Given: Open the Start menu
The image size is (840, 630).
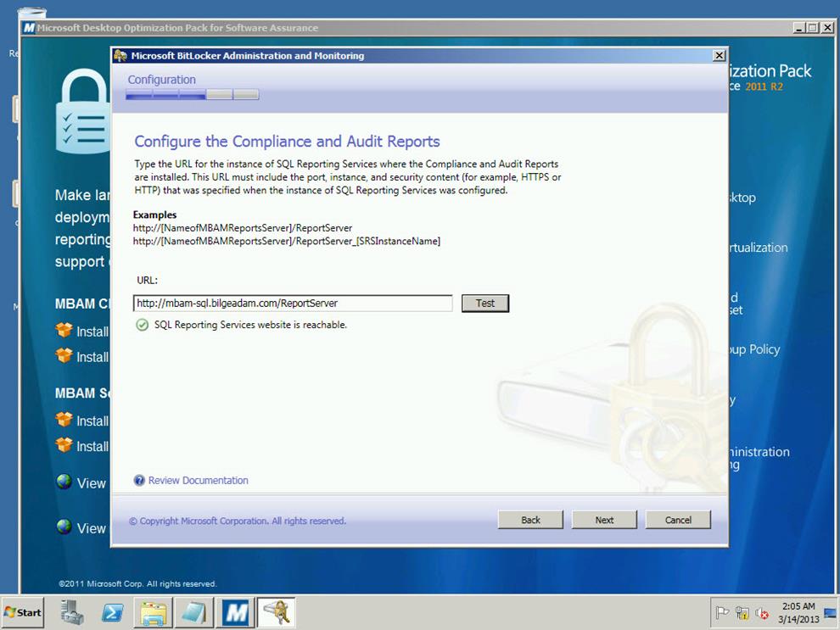Looking at the screenshot, I should click(x=23, y=612).
